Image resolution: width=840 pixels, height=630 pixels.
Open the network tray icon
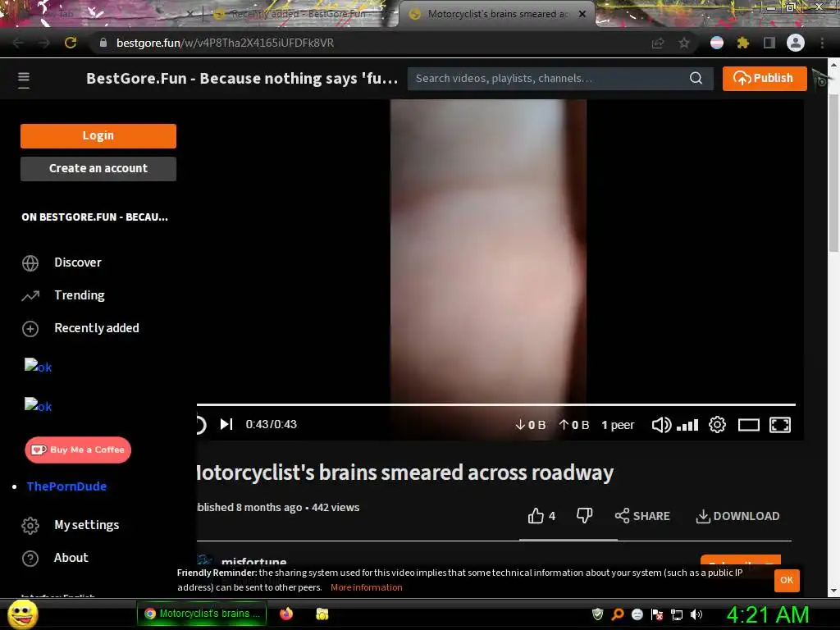click(677, 614)
